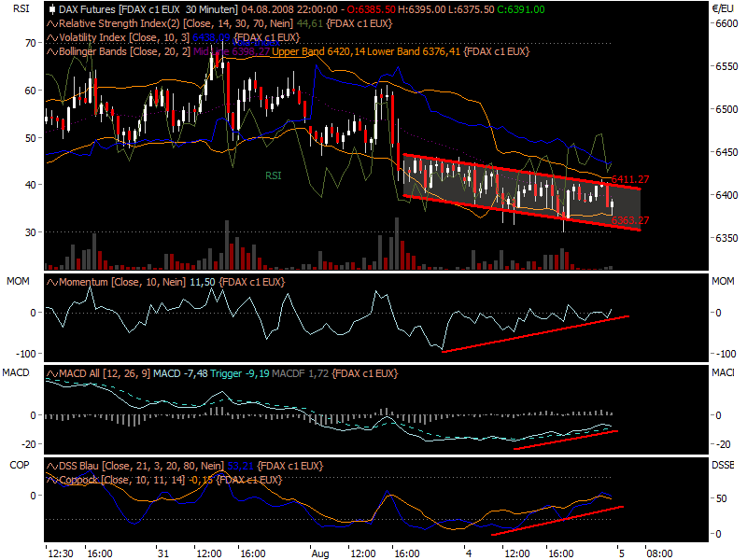Select the MACD All [12, 26, 9] legend
This screenshot has width=747, height=560.
105,373
